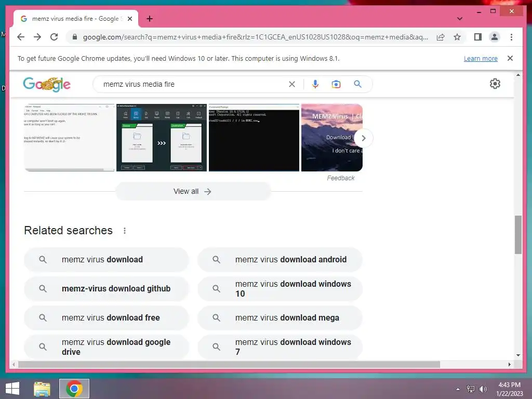Bookmark this tab with the star icon
This screenshot has height=399, width=532.
pyautogui.click(x=457, y=37)
